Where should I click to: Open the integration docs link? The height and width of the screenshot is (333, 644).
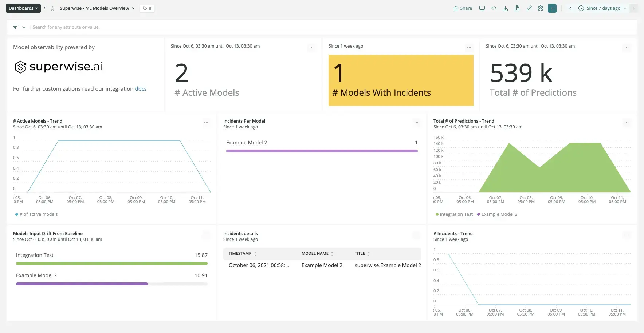click(x=141, y=89)
